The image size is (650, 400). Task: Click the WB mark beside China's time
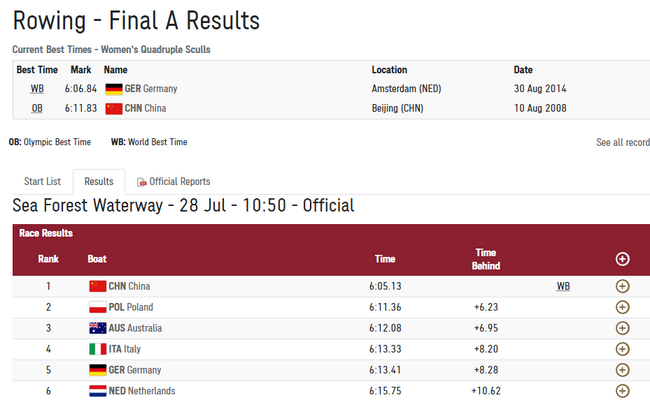(x=563, y=286)
